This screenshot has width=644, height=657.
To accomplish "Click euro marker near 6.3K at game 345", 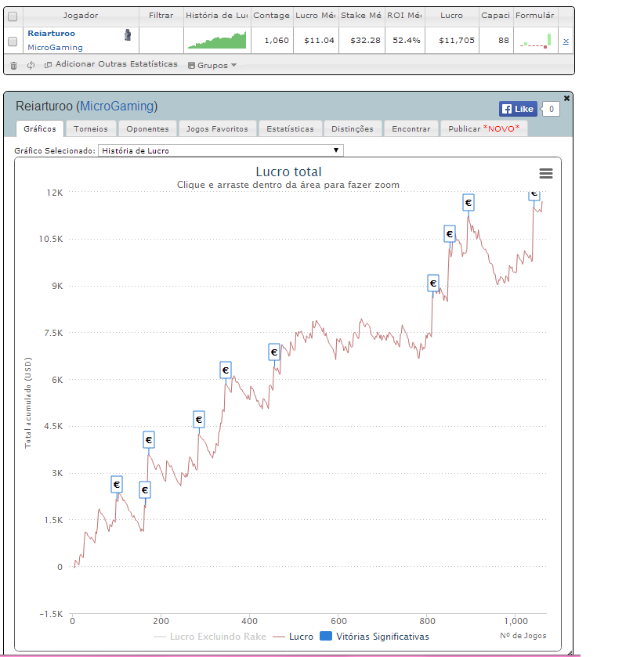I will 226,370.
